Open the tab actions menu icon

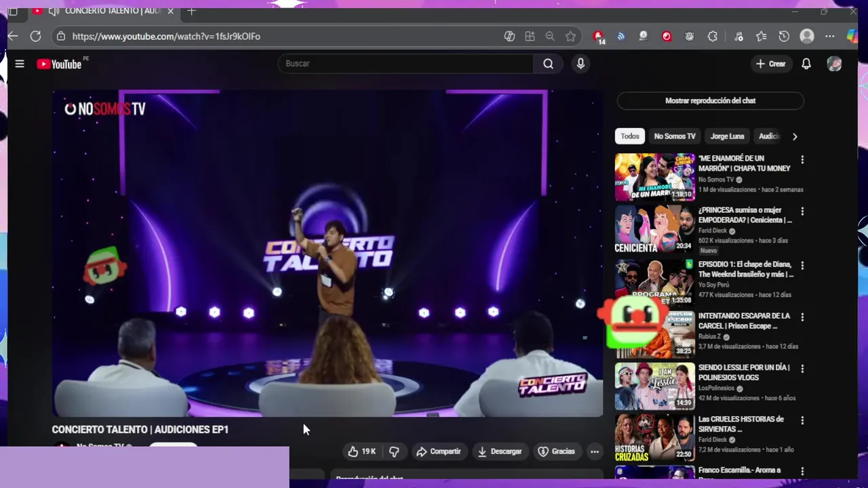pyautogui.click(x=13, y=11)
